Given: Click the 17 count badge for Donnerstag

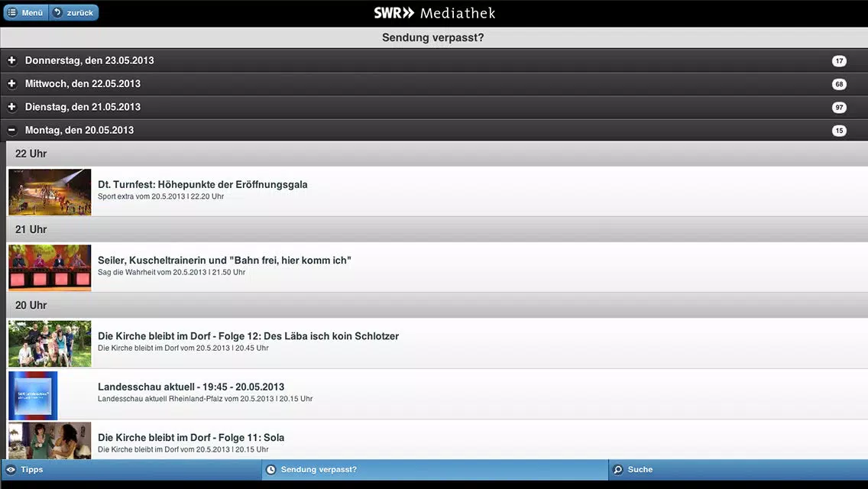Looking at the screenshot, I should coord(839,61).
